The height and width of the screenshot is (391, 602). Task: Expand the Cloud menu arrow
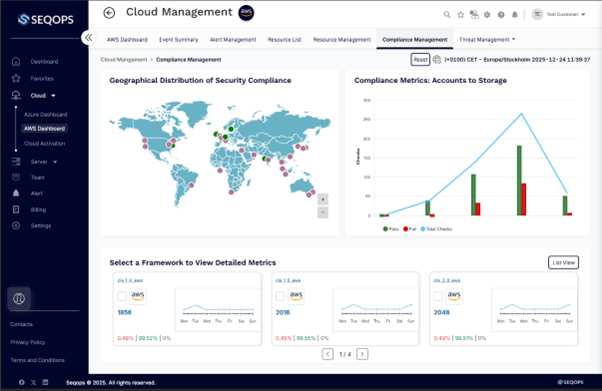53,96
